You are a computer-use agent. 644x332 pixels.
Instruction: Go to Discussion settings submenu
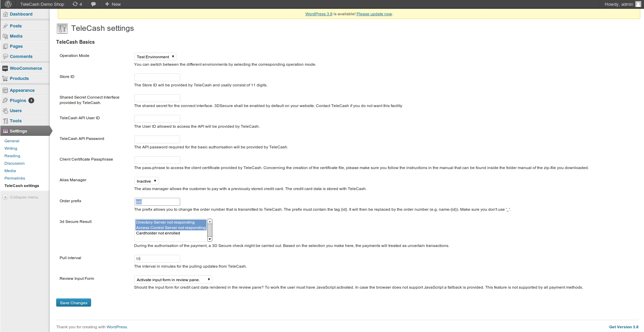click(15, 163)
